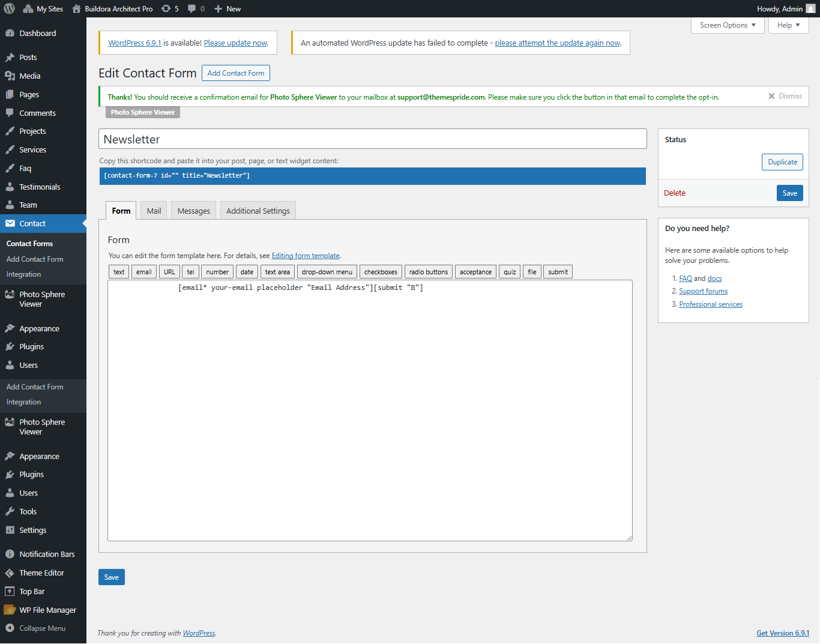
Task: Switch to the Mail tab
Action: (x=154, y=210)
